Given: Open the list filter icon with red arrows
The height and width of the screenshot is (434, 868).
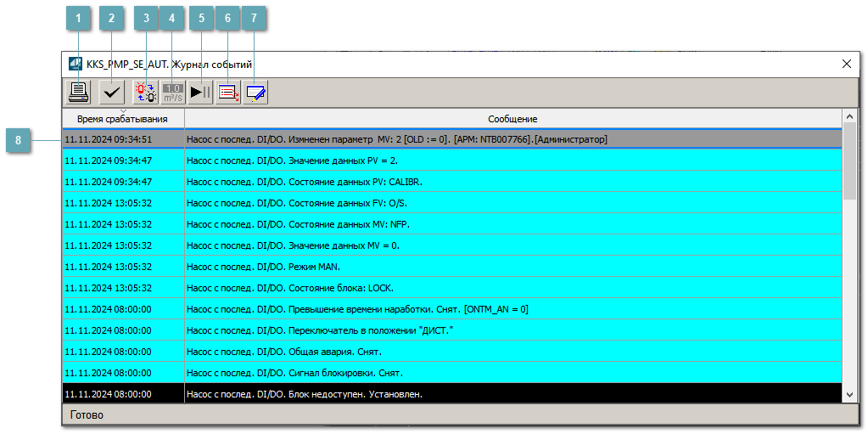Looking at the screenshot, I should click(x=228, y=92).
